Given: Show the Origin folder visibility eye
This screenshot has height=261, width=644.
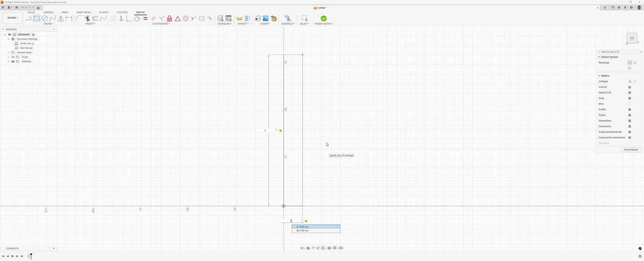Looking at the screenshot, I should (x=13, y=57).
